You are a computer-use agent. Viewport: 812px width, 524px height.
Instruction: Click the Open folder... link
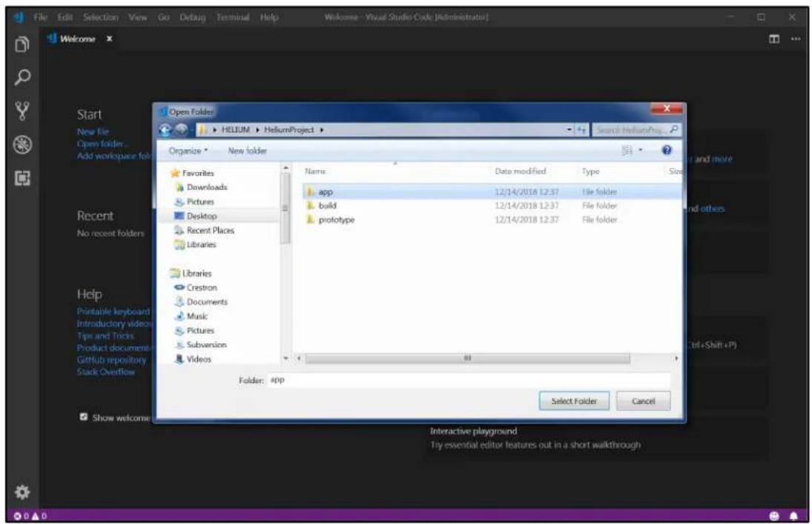pyautogui.click(x=102, y=143)
